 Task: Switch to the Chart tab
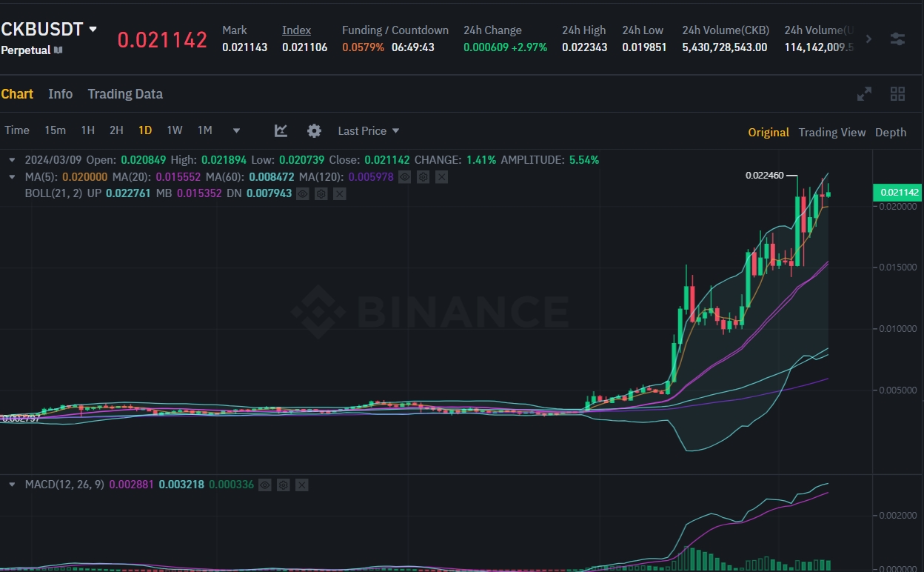pos(17,94)
